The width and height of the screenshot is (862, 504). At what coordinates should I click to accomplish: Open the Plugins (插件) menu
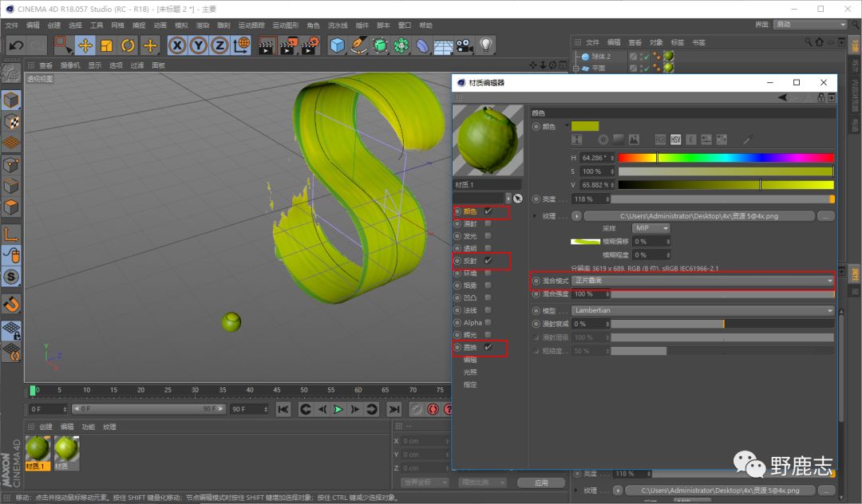point(362,26)
